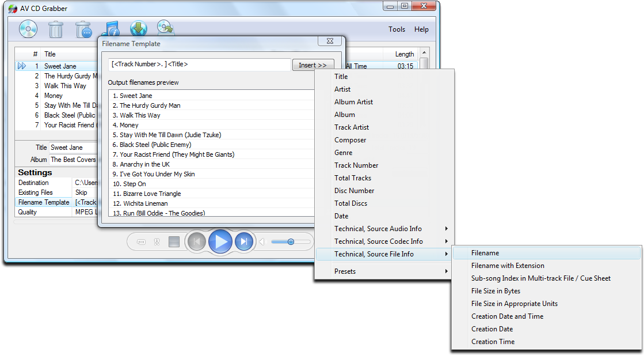Select the Existing Files setting row
The height and width of the screenshot is (355, 644).
coord(56,192)
